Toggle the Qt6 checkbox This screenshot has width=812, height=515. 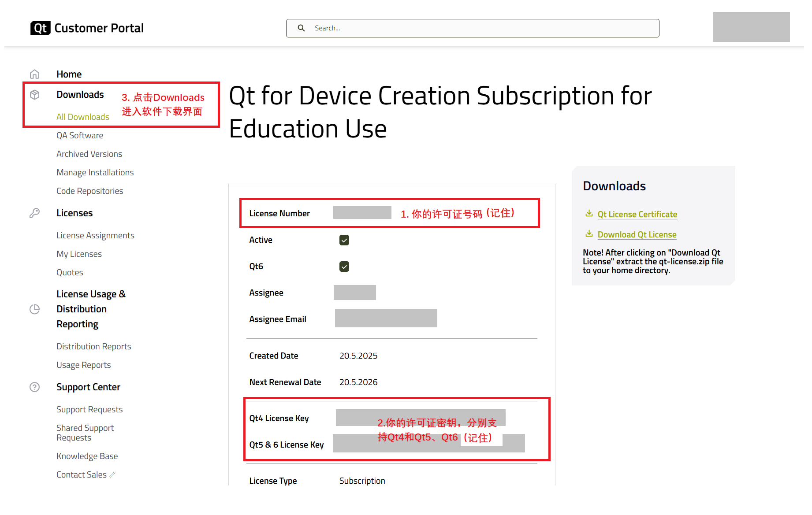click(x=344, y=267)
